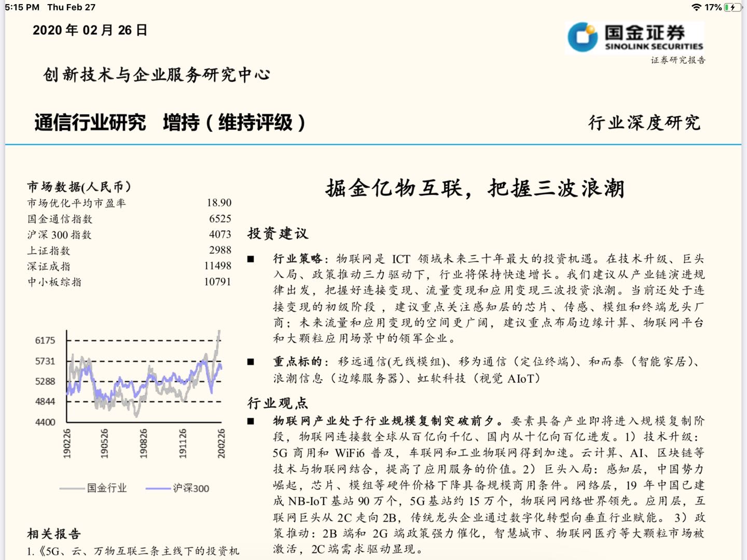Tap the 5288 chart axis label
747x560 pixels.
pos(45,381)
